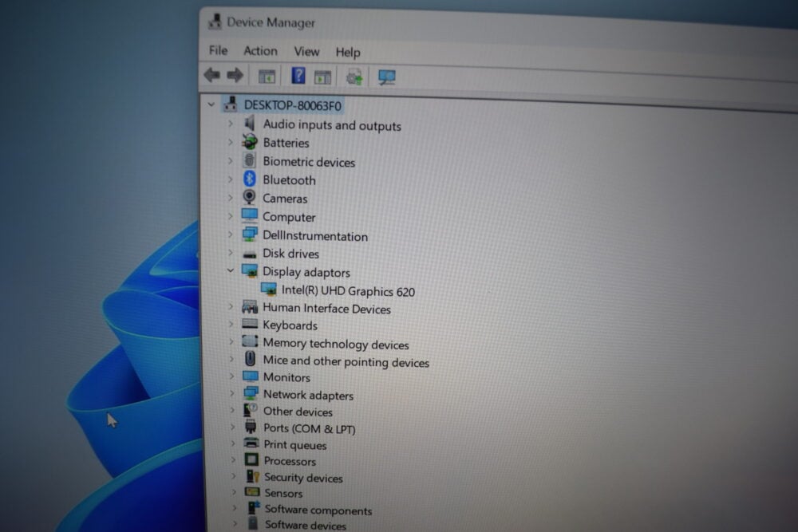This screenshot has width=798, height=532.
Task: Select the Biometric devices label
Action: 309,162
